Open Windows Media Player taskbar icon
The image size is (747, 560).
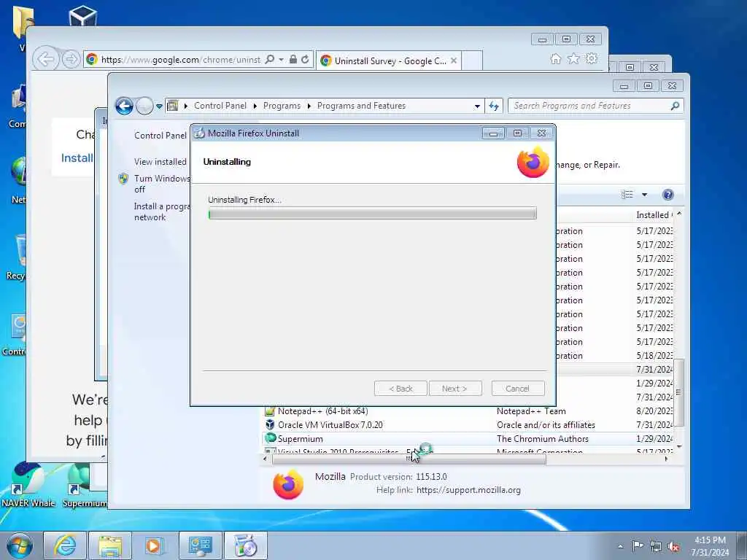pyautogui.click(x=153, y=545)
